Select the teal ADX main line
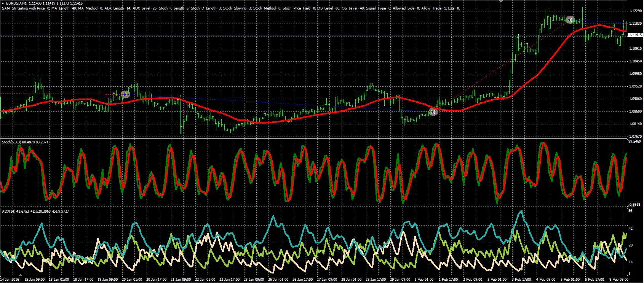This screenshot has width=644, height=283. pos(273,218)
